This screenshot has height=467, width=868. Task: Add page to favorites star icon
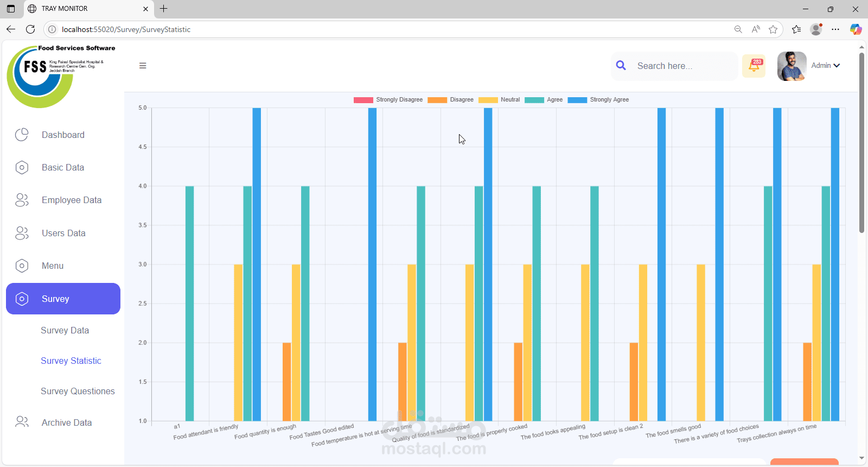[773, 29]
